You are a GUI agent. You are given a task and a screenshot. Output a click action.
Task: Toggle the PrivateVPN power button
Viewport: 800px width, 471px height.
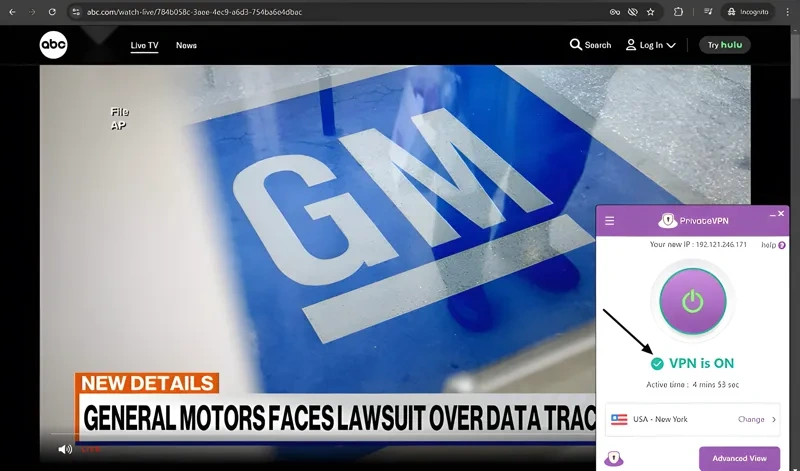[x=692, y=301]
